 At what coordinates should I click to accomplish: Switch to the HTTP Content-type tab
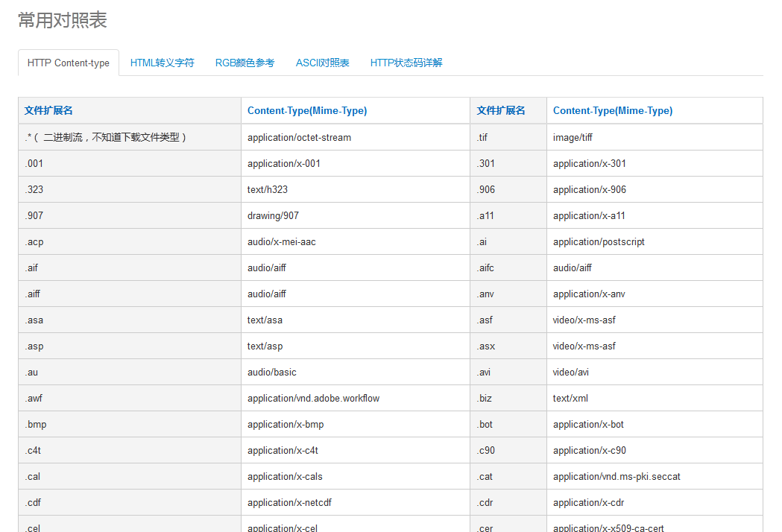[x=68, y=63]
